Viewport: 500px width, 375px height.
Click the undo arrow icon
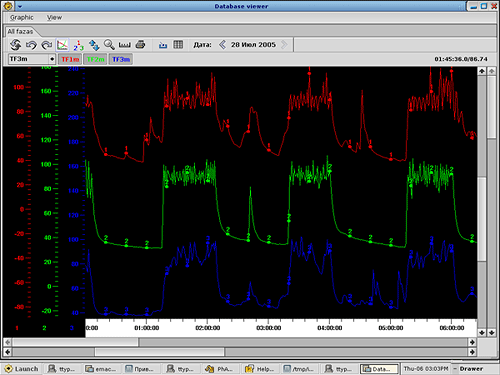click(31, 45)
